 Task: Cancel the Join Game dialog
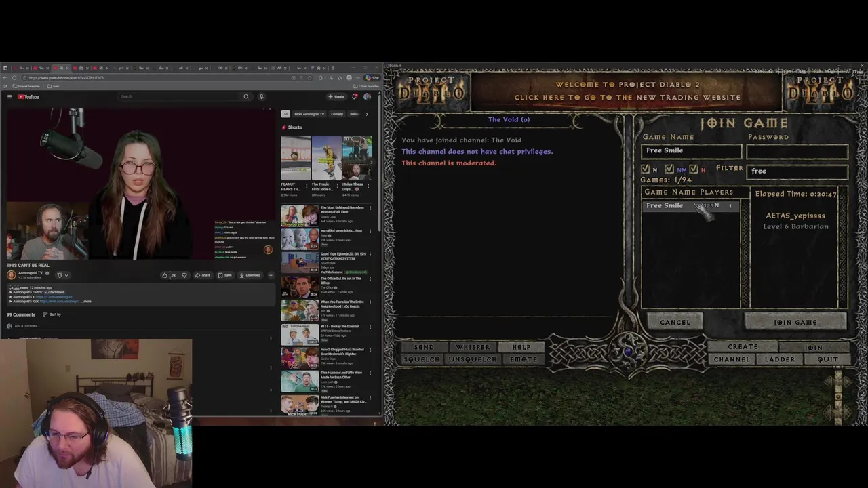(675, 323)
